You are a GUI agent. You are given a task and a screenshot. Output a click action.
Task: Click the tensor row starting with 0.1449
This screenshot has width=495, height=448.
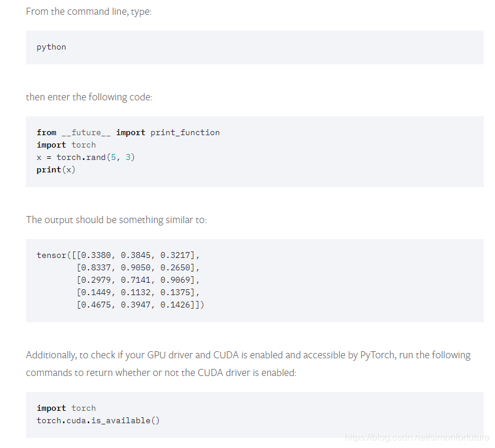[x=138, y=292]
